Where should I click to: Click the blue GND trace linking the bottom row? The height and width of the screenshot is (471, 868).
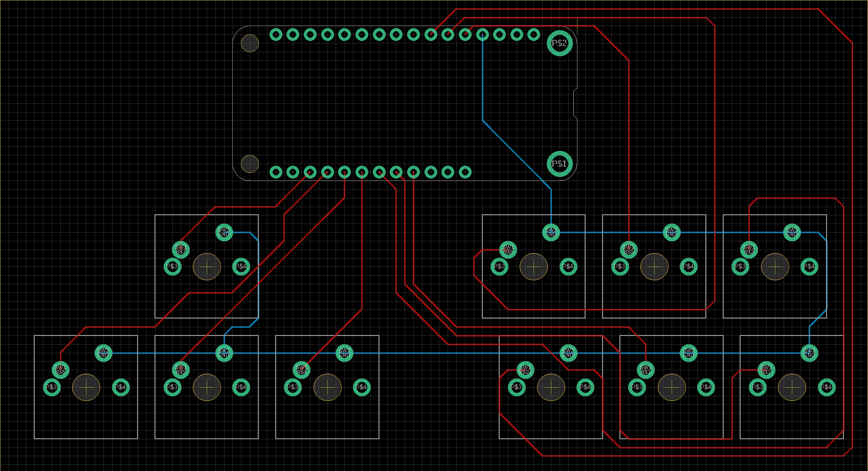(435, 353)
